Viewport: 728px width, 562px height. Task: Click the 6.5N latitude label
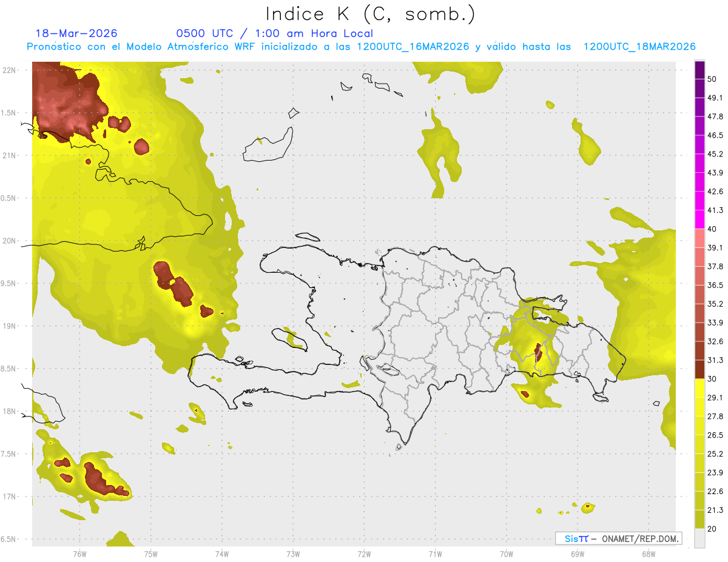pyautogui.click(x=9, y=539)
